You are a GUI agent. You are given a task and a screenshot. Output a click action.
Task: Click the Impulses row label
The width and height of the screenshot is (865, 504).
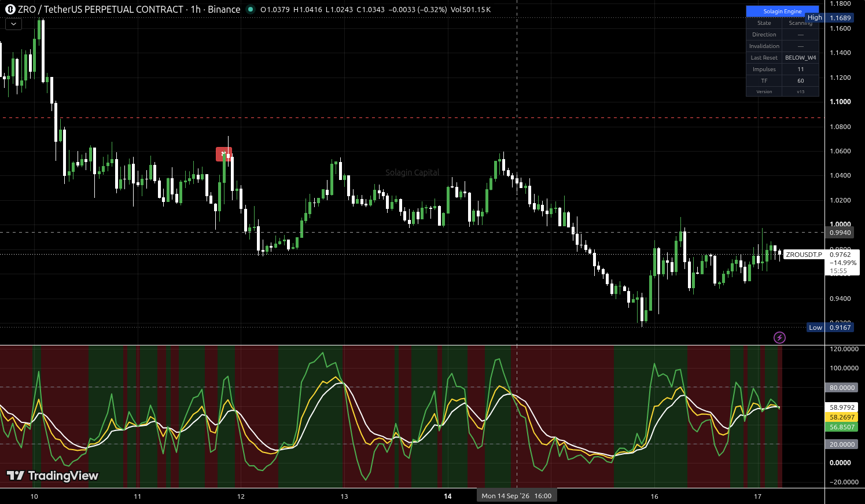click(x=764, y=69)
